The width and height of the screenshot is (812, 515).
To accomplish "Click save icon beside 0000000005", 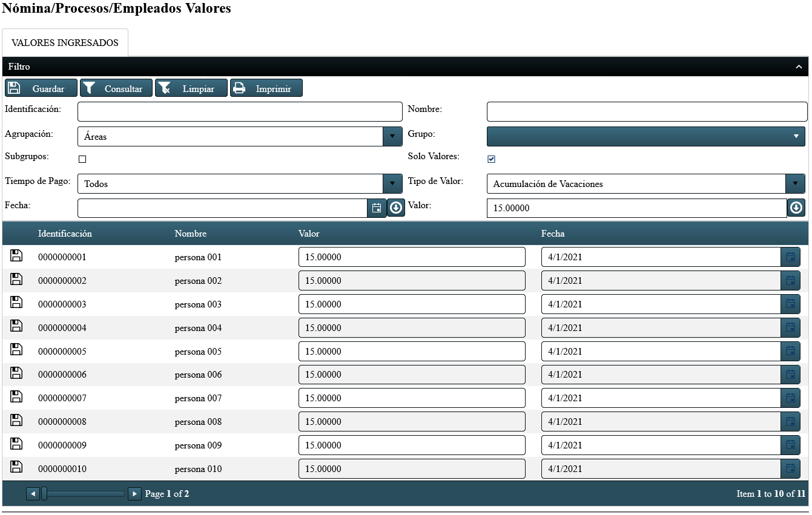I will pyautogui.click(x=16, y=350).
